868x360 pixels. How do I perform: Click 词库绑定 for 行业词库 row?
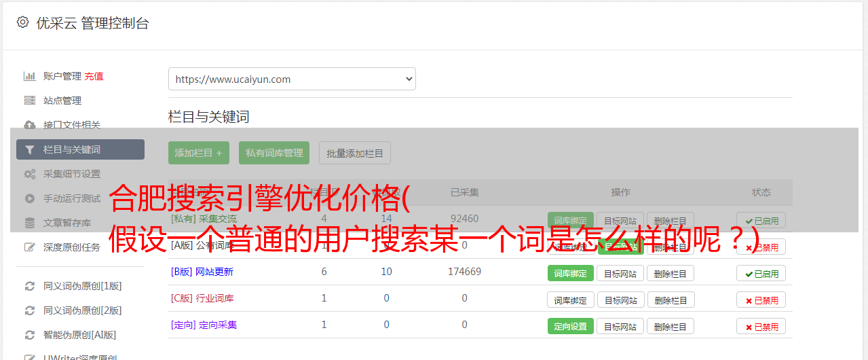click(571, 300)
